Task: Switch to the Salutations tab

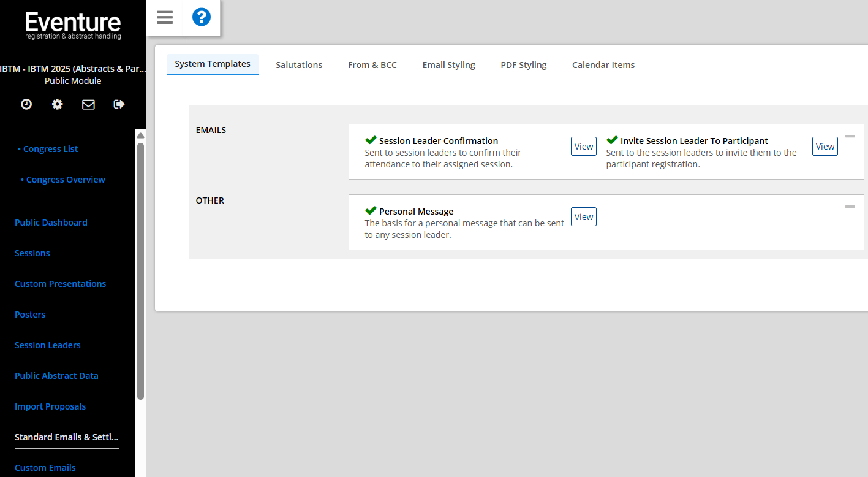Action: pyautogui.click(x=299, y=65)
